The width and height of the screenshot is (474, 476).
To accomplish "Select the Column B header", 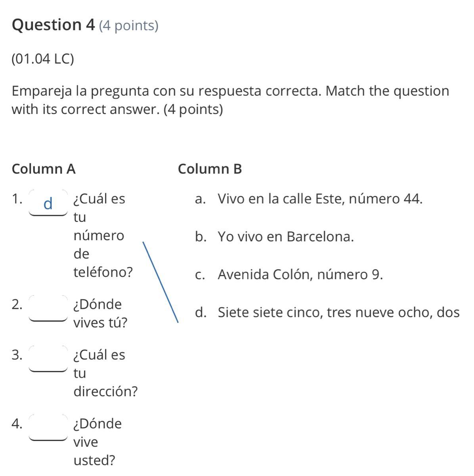I will 210,169.
